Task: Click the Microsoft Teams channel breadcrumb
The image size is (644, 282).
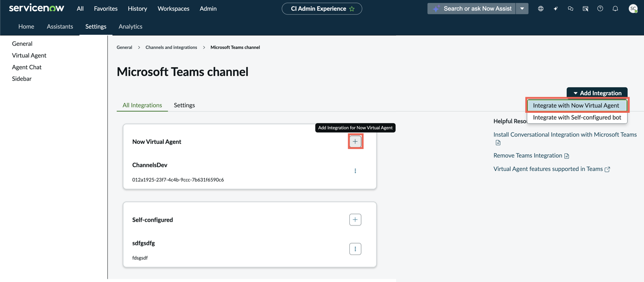Action: (x=235, y=48)
